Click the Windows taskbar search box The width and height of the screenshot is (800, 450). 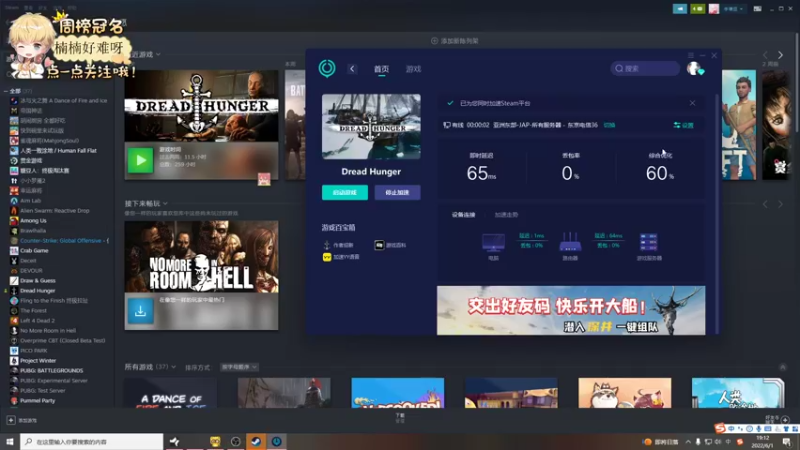pyautogui.click(x=92, y=441)
